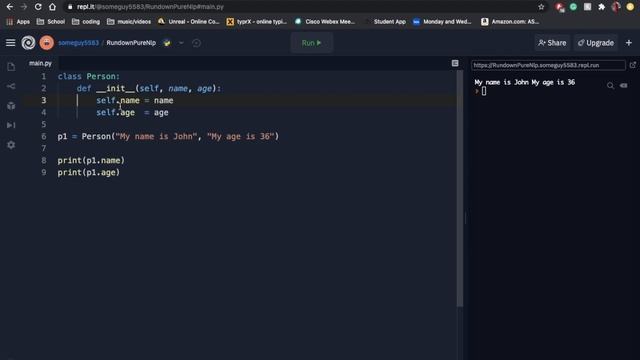
Task: Toggle the editor layout panel icon
Action: coord(455,63)
